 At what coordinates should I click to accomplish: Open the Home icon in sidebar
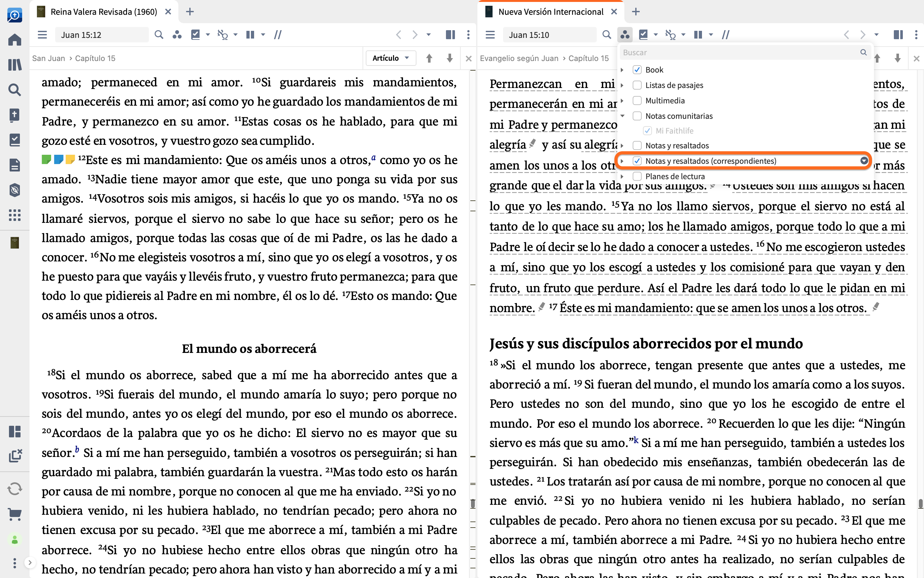[14, 39]
